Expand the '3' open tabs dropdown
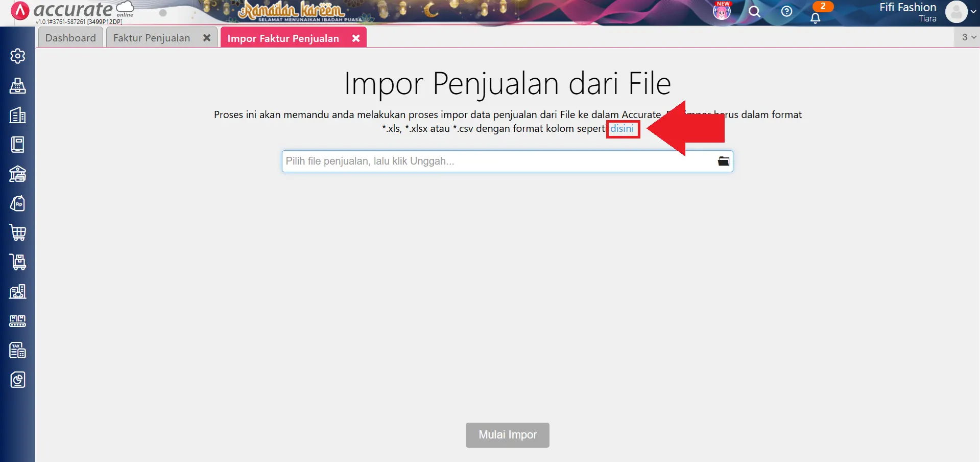This screenshot has width=980, height=462. [967, 37]
